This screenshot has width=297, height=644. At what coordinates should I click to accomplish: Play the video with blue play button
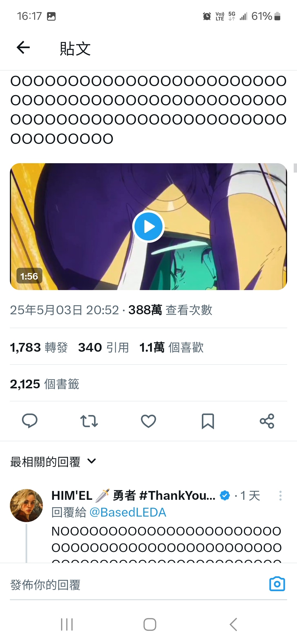[148, 227]
